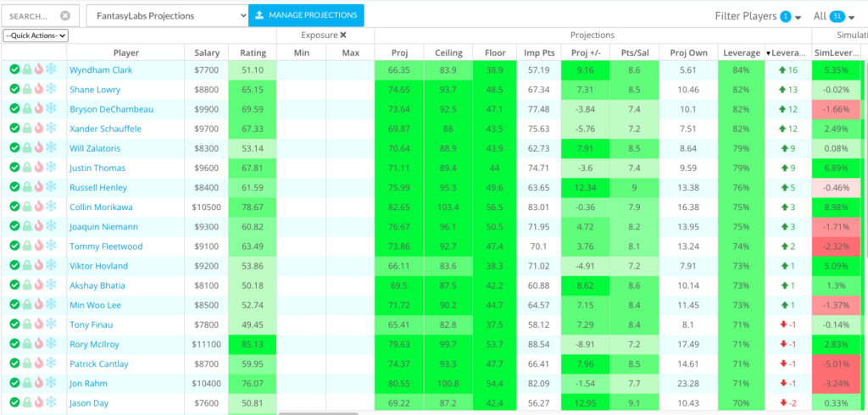Lock Xander Schauffele with the lock icon
This screenshot has width=868, height=415.
click(x=26, y=129)
